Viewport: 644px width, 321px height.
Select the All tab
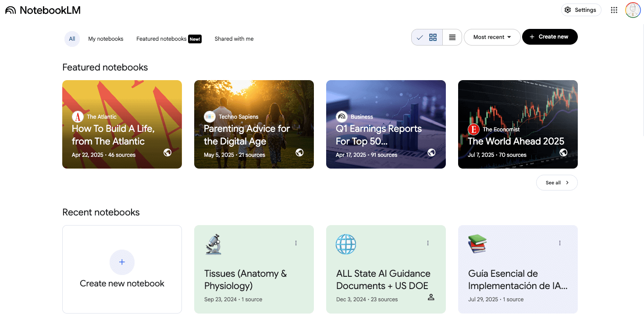[72, 39]
